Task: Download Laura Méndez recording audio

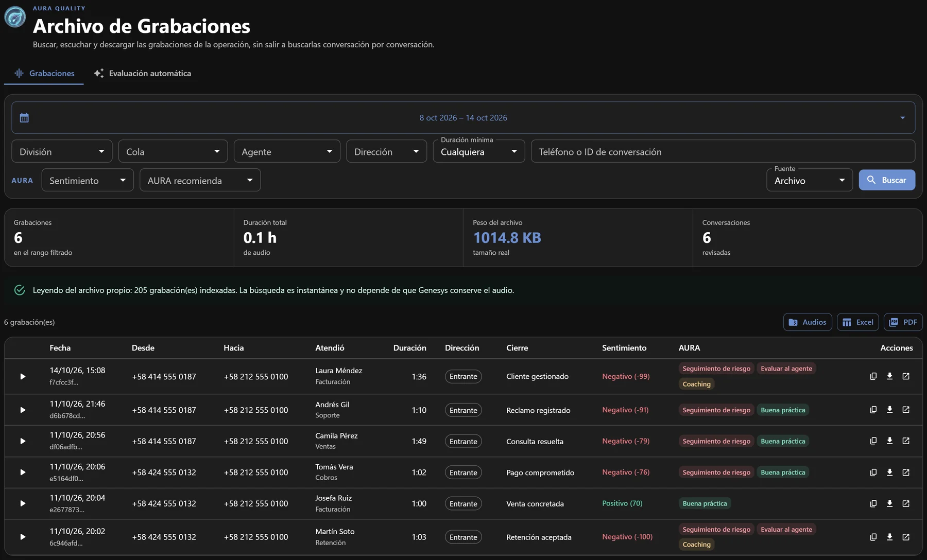Action: 889,376
